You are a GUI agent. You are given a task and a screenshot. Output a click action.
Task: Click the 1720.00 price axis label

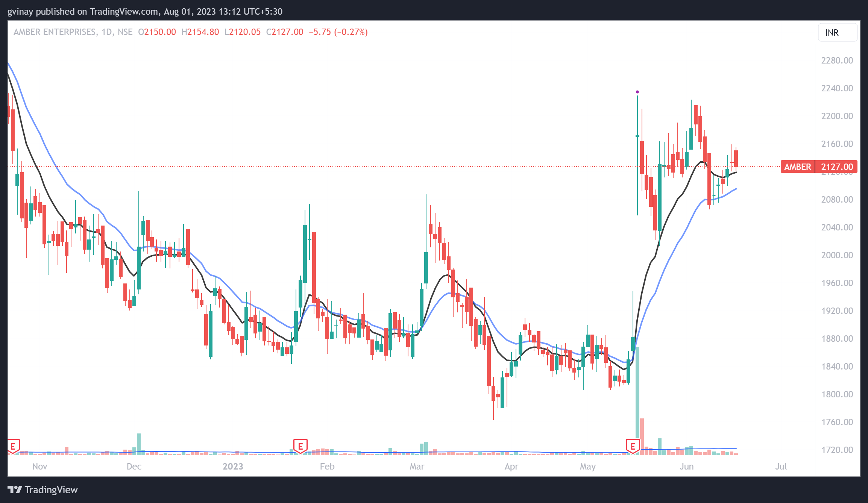point(837,450)
